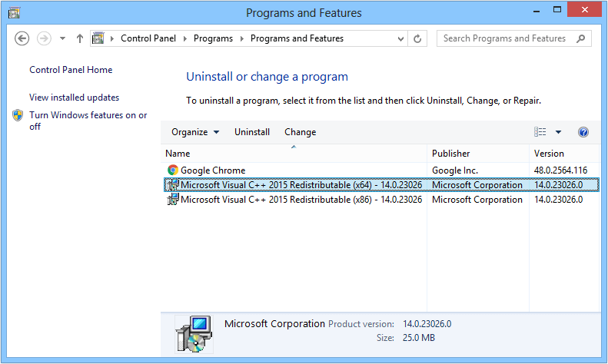Click version 48.0.2564.116 cell
Screen dimensions: 608x364
[560, 170]
